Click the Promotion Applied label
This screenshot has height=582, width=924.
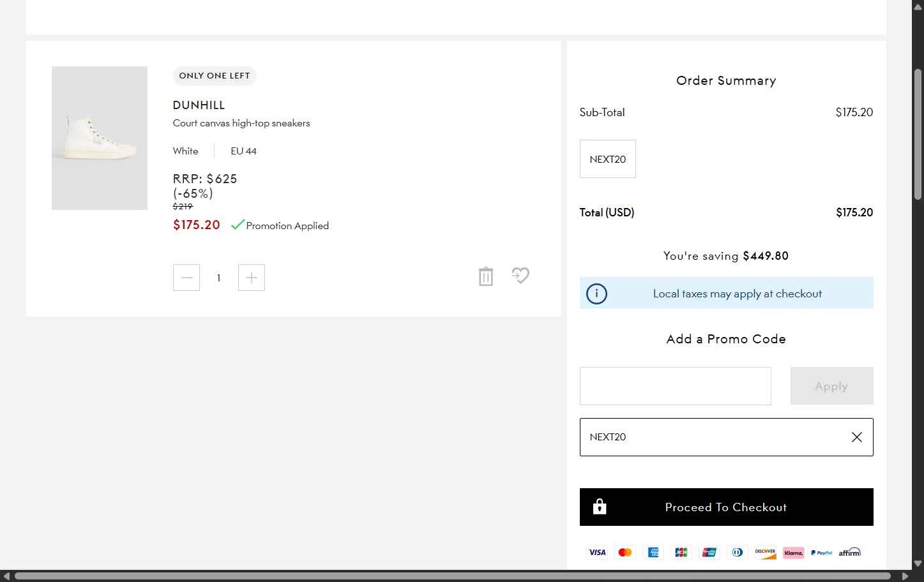click(x=287, y=226)
